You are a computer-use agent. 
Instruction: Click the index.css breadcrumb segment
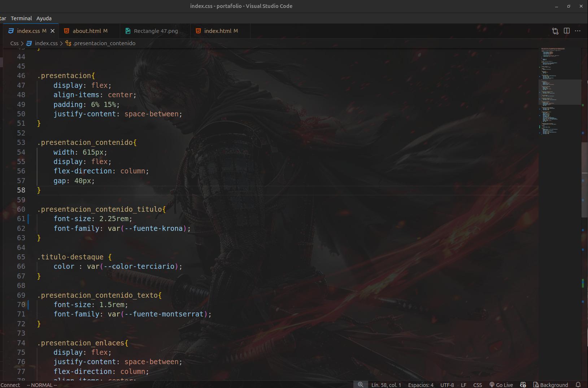(x=46, y=43)
